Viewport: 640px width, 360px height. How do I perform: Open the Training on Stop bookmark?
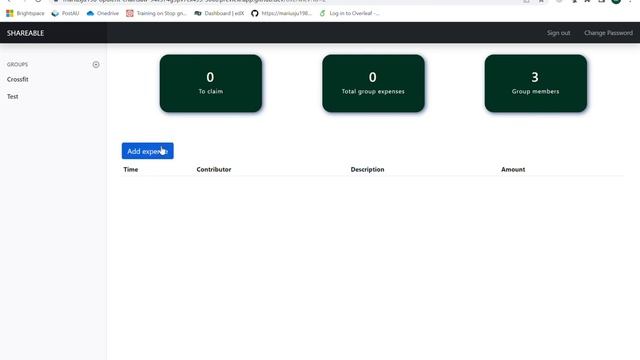pyautogui.click(x=156, y=13)
